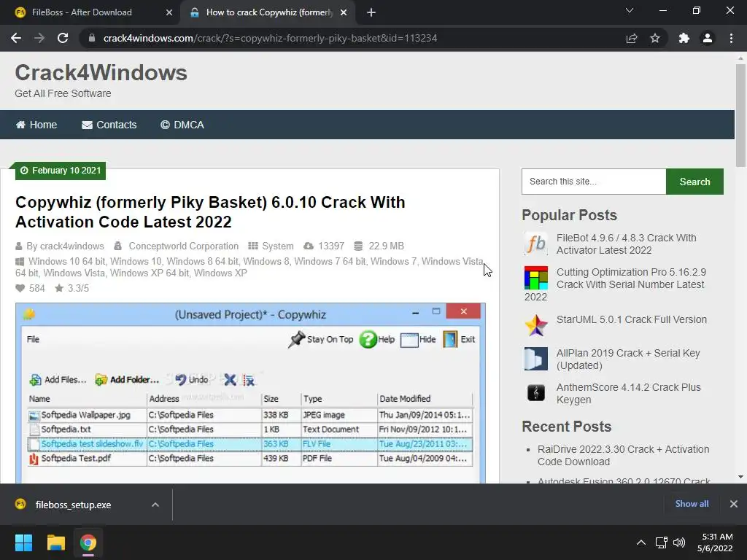The width and height of the screenshot is (747, 560).
Task: Open Chrome three-dot menu
Action: [731, 38]
